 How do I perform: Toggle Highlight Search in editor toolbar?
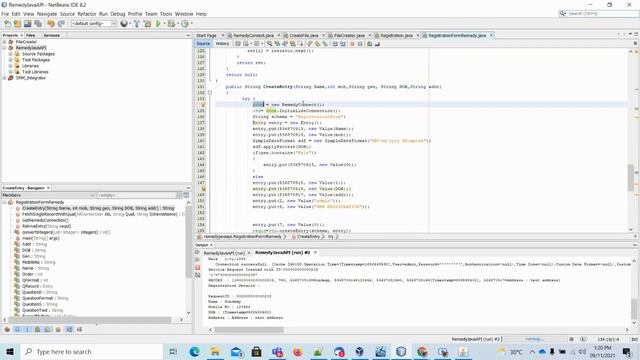(x=293, y=44)
